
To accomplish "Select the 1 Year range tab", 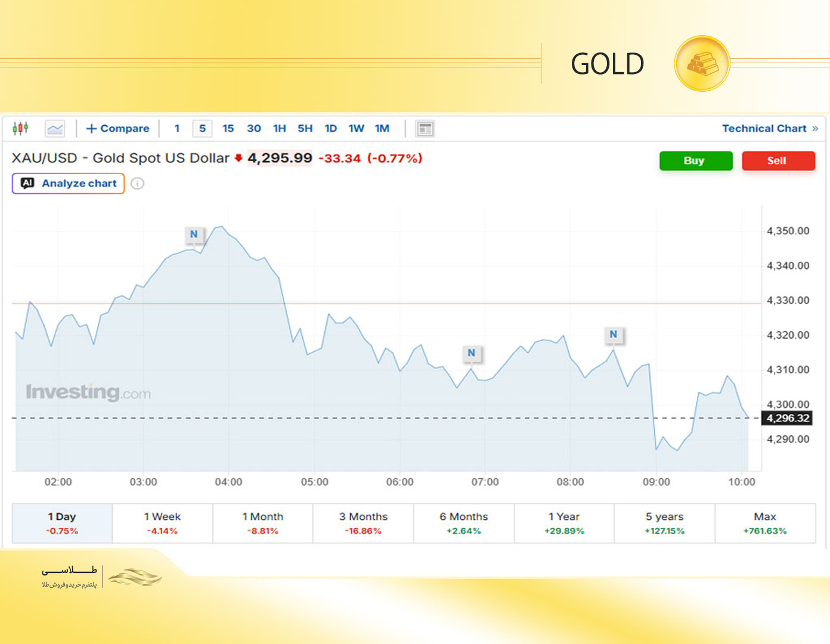I will tap(564, 523).
